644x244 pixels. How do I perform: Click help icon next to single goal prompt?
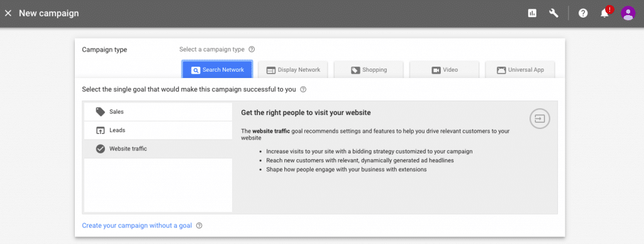303,89
